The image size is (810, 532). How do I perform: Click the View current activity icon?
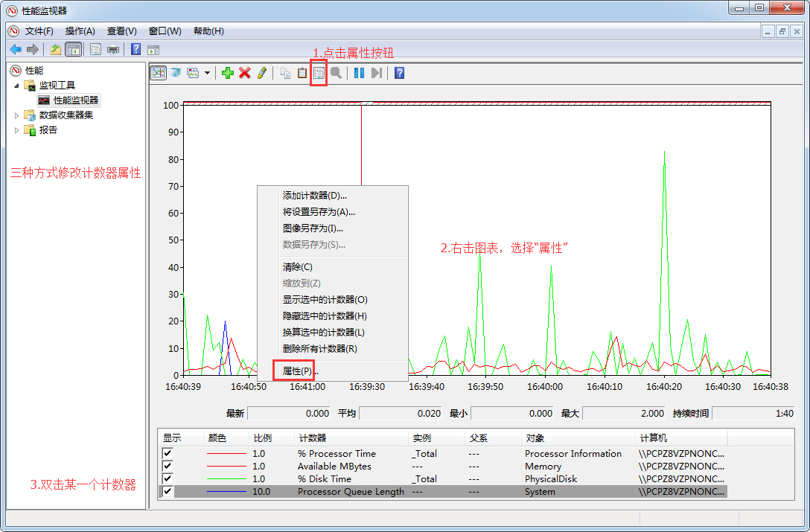(158, 73)
